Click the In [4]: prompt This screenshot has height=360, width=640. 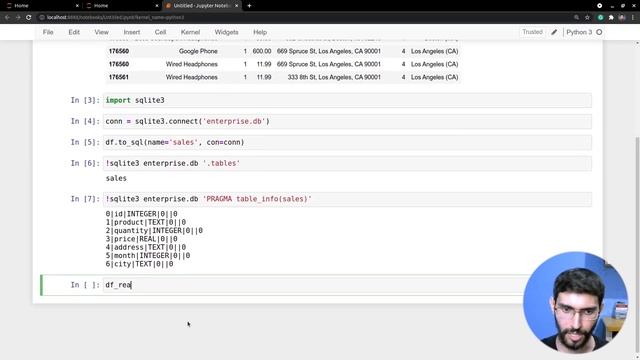tap(85, 121)
